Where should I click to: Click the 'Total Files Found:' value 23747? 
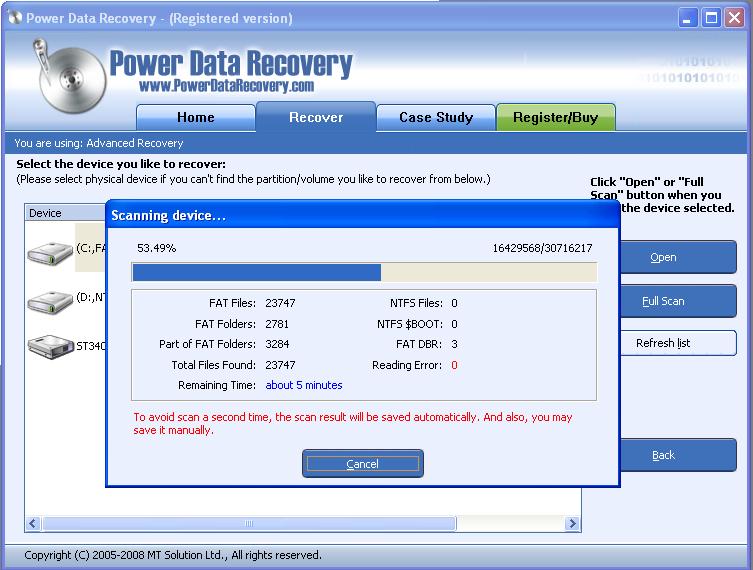click(280, 365)
